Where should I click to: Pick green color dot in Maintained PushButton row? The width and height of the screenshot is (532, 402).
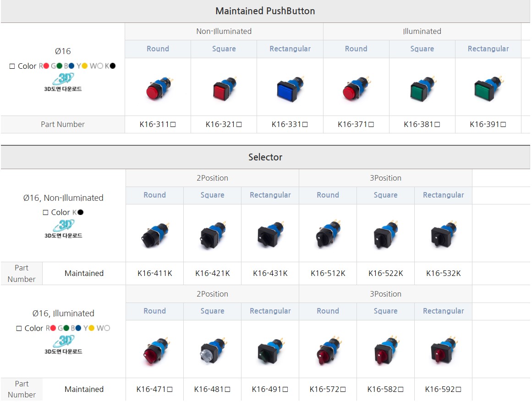59,66
